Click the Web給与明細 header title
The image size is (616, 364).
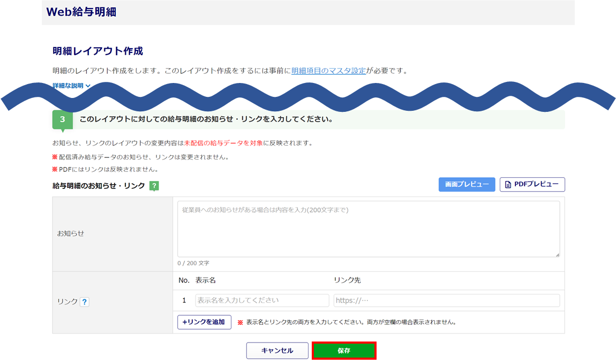[81, 12]
